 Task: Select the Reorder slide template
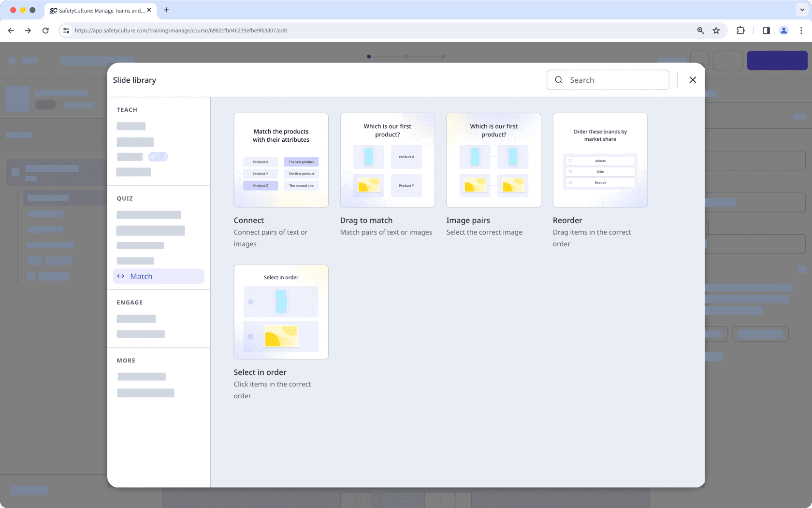point(600,160)
